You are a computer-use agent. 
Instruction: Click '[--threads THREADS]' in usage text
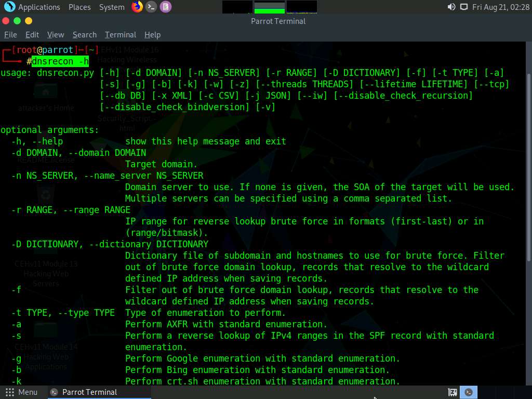(x=304, y=85)
